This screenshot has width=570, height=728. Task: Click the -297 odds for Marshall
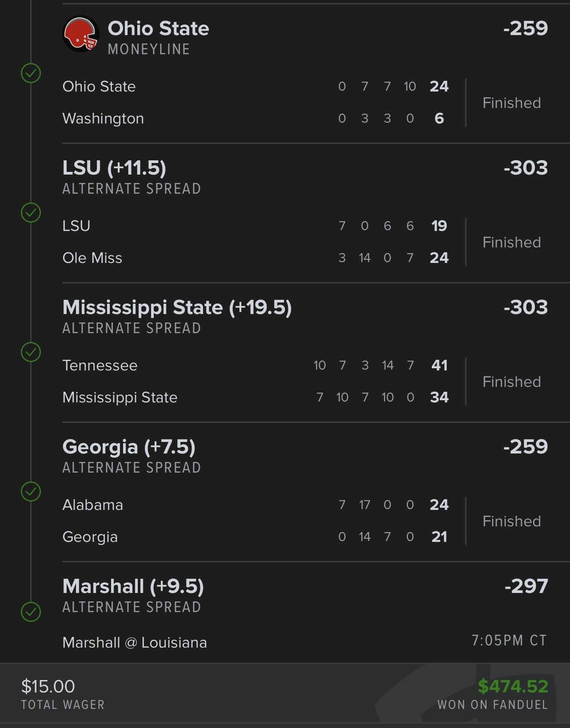[x=526, y=586]
